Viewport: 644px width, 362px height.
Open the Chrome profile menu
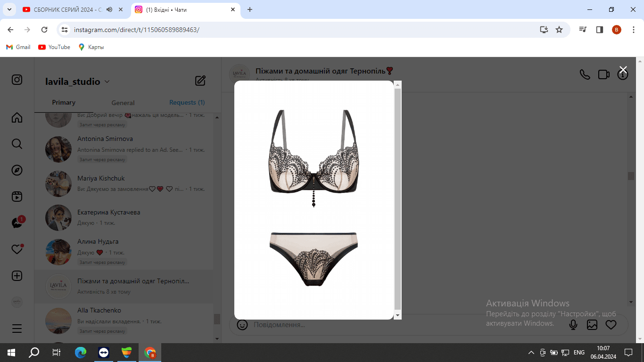click(x=617, y=30)
